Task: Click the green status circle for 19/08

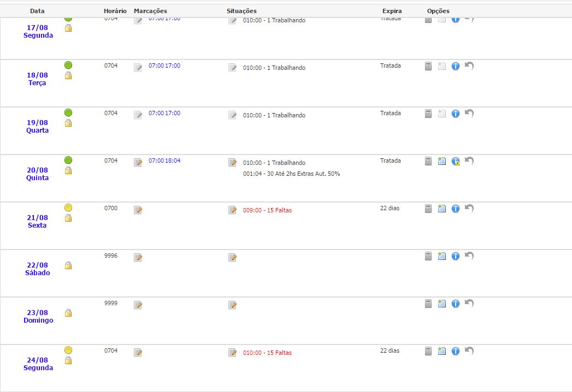Action: [68, 112]
